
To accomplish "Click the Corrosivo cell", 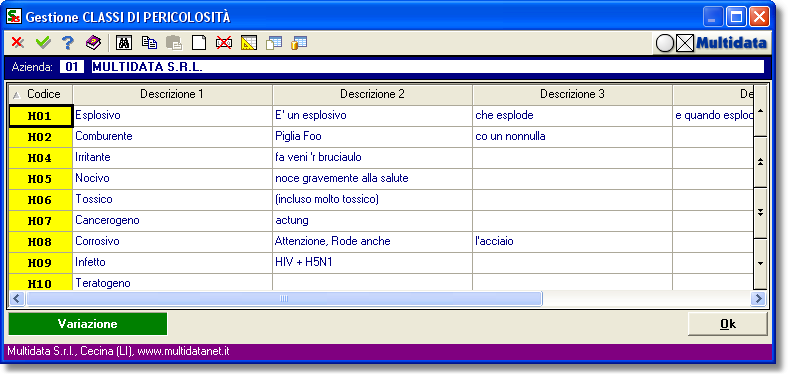I will click(x=172, y=242).
